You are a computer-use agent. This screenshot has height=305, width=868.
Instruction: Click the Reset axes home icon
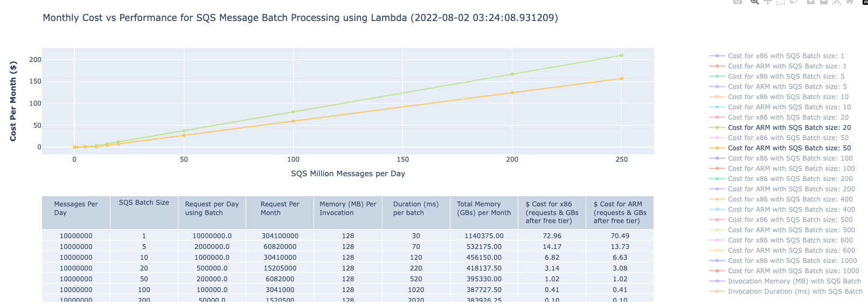tap(850, 2)
